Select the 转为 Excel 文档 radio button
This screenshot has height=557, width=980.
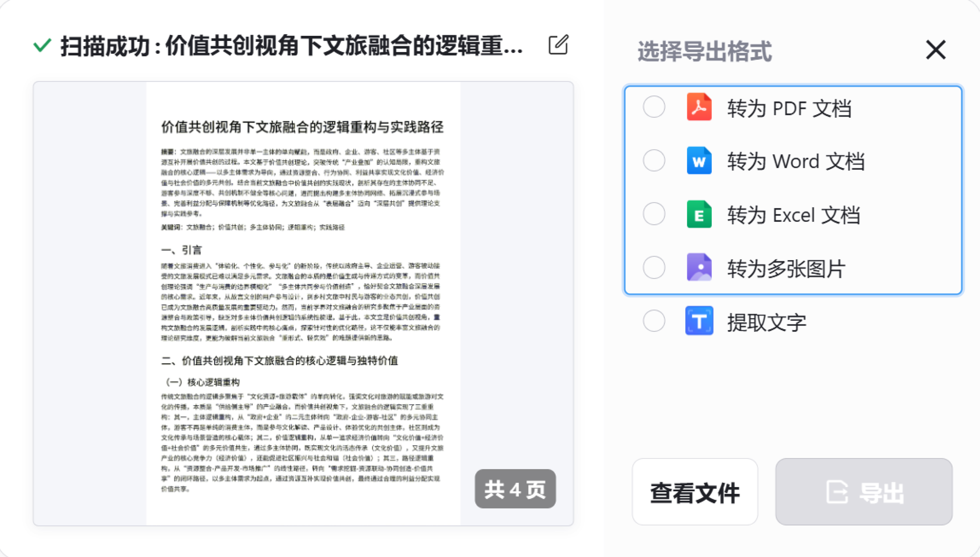(654, 214)
